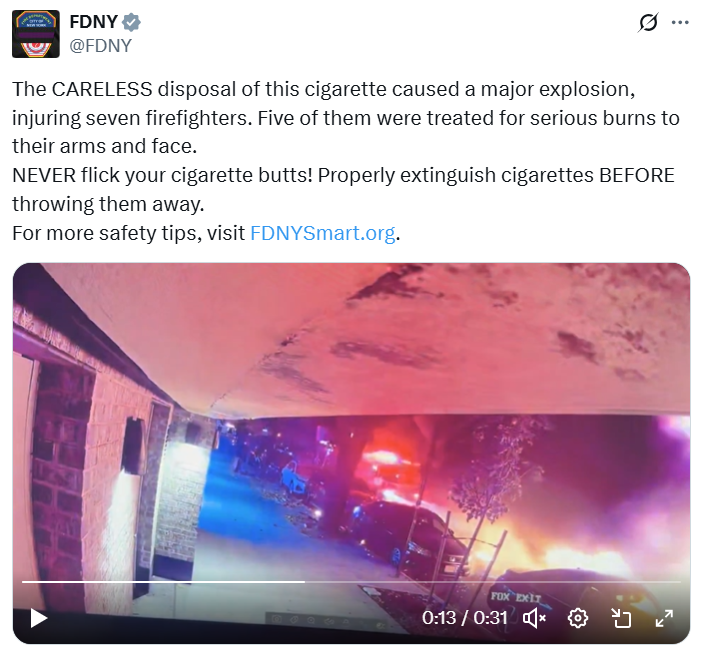Unmute the video audio
The image size is (708, 663).
[535, 618]
